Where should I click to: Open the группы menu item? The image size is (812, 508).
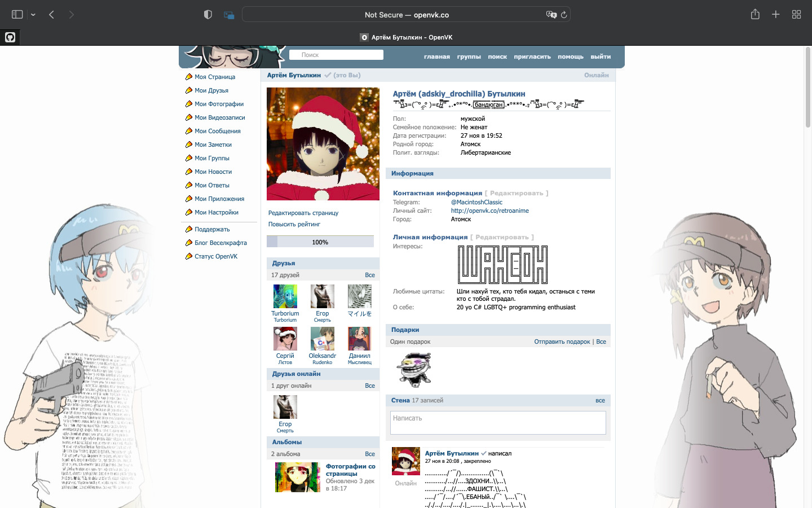point(469,56)
